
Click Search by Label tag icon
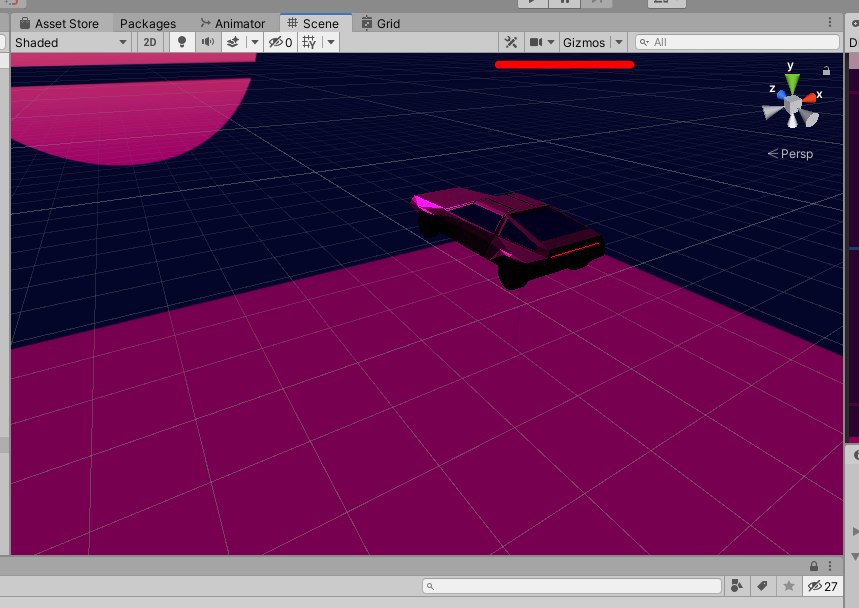(762, 586)
